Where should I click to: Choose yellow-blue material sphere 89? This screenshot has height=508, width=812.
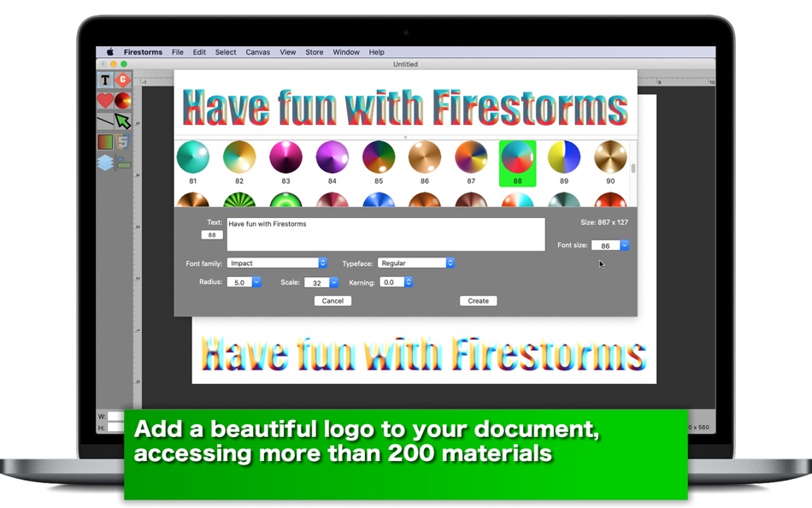[564, 157]
